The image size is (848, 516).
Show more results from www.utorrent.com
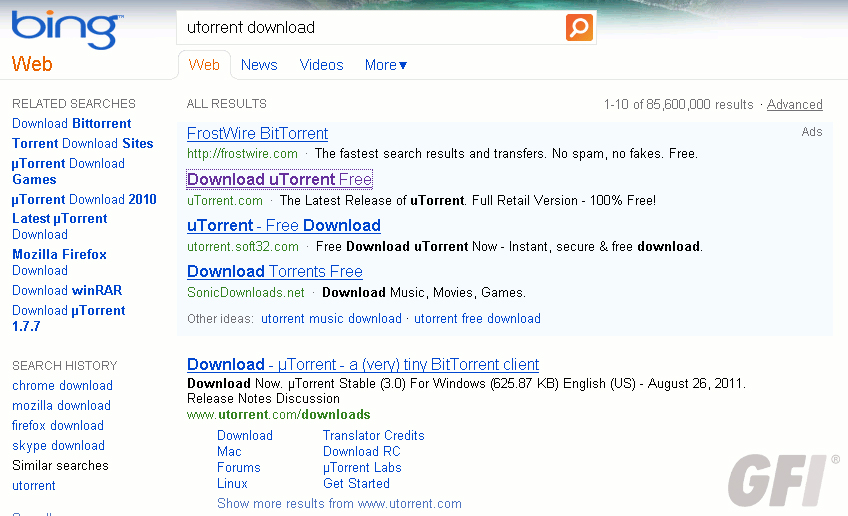pos(340,504)
